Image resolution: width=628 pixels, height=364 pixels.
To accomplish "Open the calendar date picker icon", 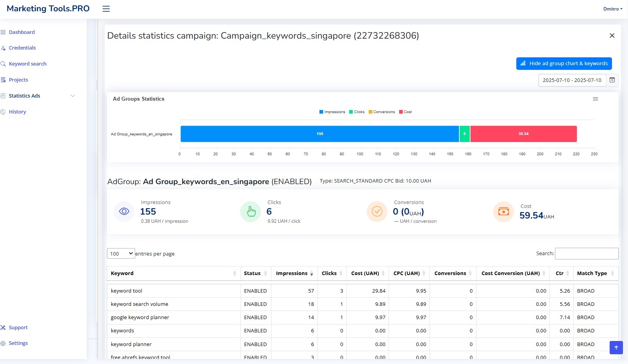I will pos(612,80).
